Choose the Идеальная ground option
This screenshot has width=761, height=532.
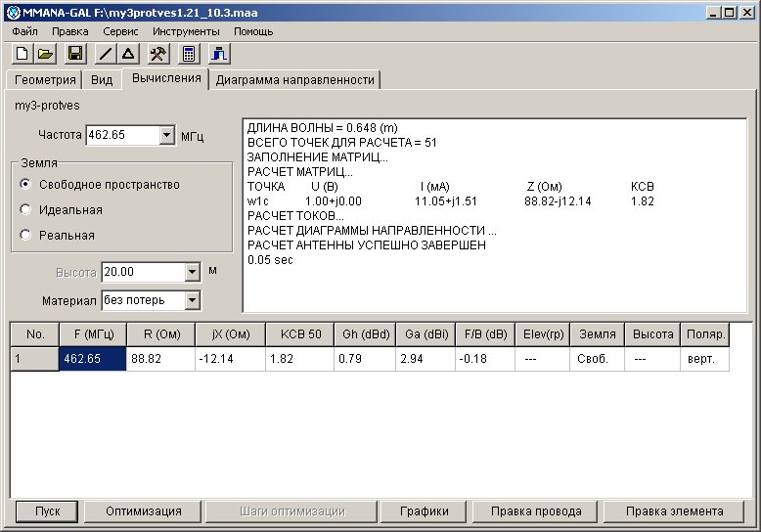coord(26,209)
